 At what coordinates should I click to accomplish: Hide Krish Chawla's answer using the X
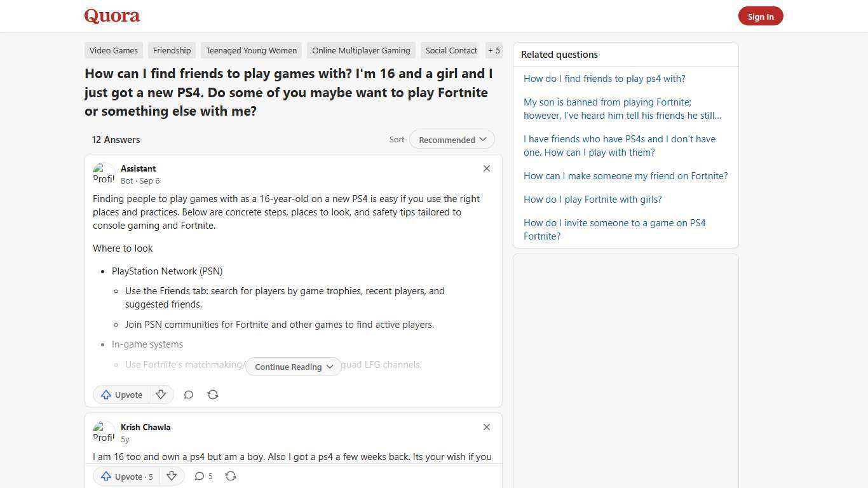[x=487, y=427]
